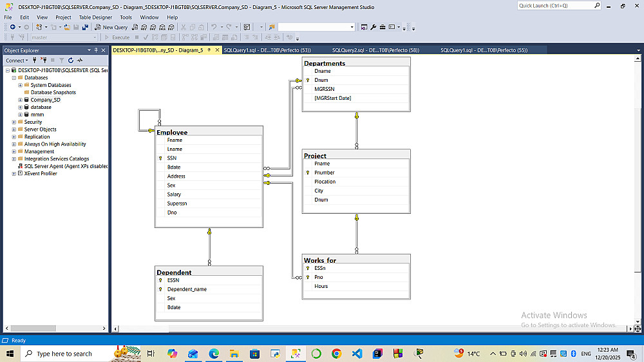Click the New Query toolbar button
Image resolution: width=644 pixels, height=362 pixels.
pyautogui.click(x=111, y=27)
